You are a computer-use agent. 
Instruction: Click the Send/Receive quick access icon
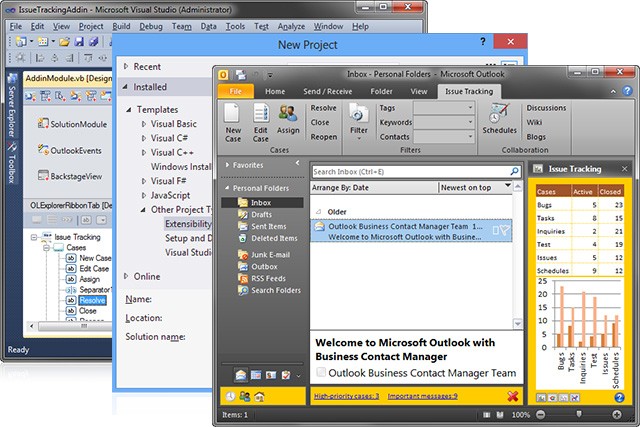(241, 75)
